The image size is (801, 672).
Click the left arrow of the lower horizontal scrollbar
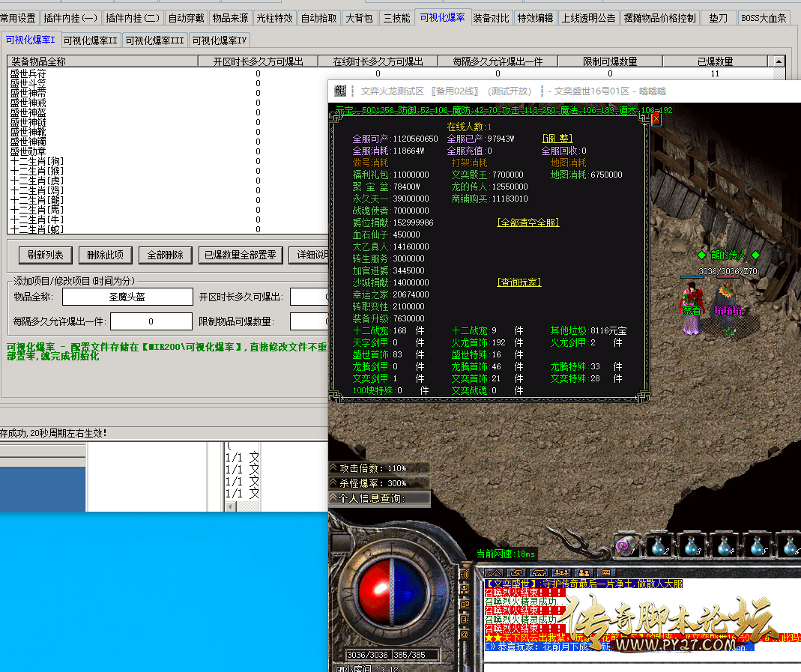(x=230, y=506)
